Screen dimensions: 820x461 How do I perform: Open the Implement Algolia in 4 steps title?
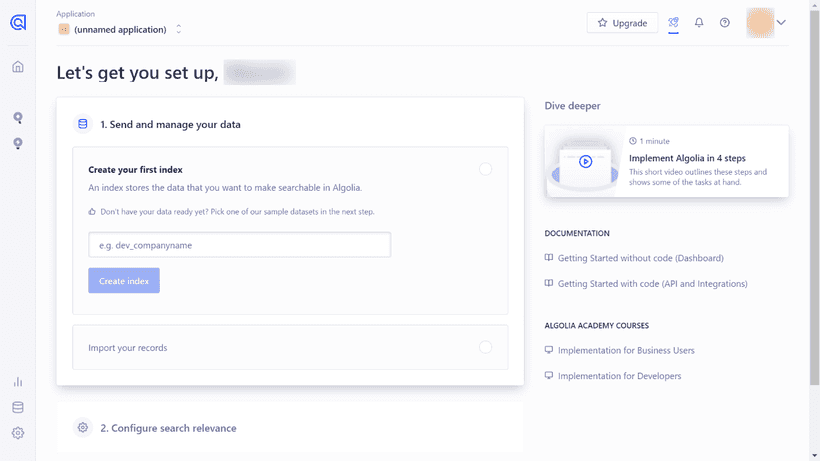click(x=687, y=158)
